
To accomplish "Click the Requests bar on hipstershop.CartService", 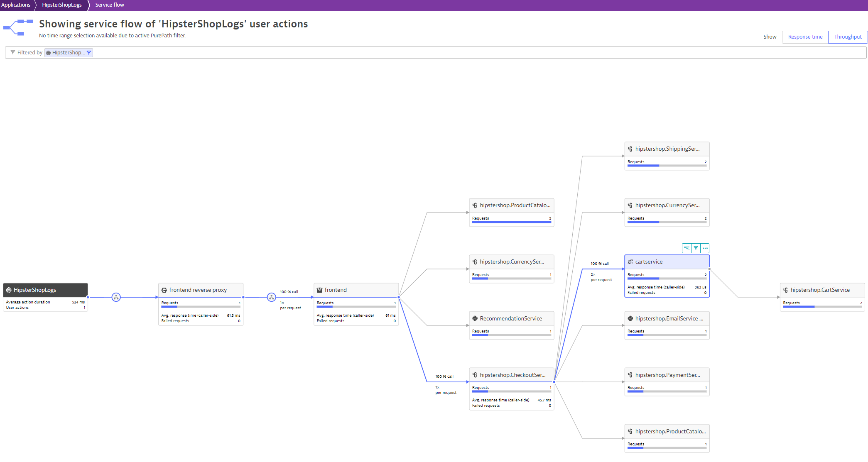I will 822,307.
